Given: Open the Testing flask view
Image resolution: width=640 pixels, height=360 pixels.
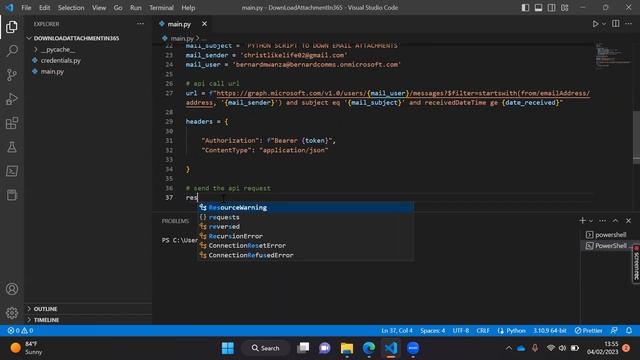Looking at the screenshot, I should click(12, 147).
